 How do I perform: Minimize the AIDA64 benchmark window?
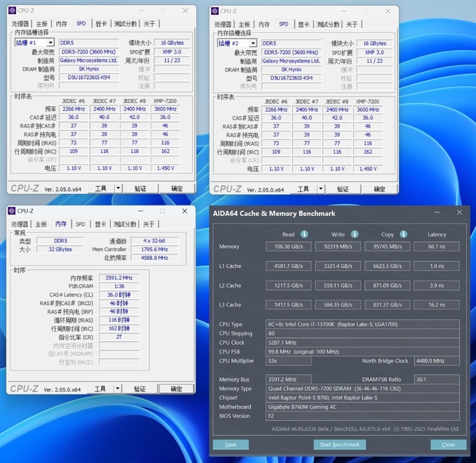pyautogui.click(x=436, y=212)
